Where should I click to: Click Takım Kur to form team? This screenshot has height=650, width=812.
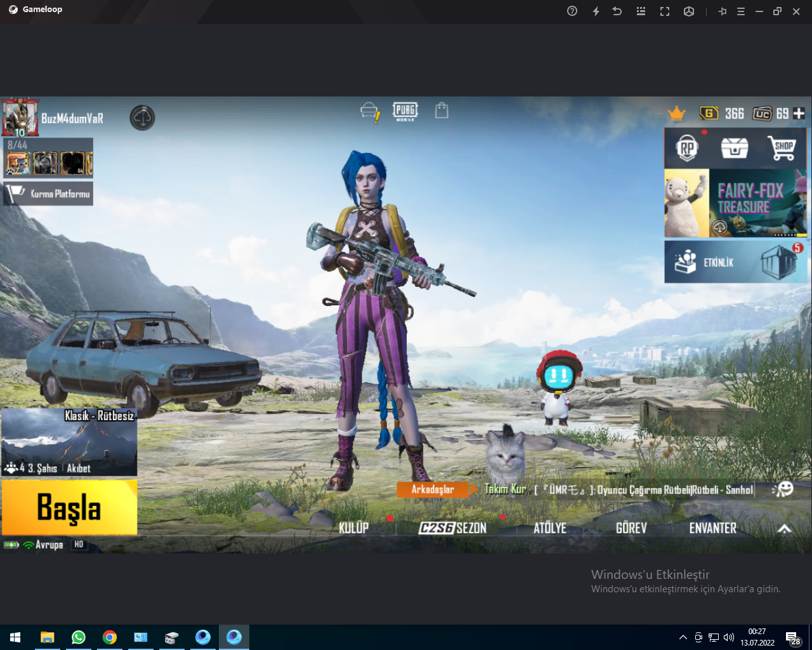tap(505, 489)
